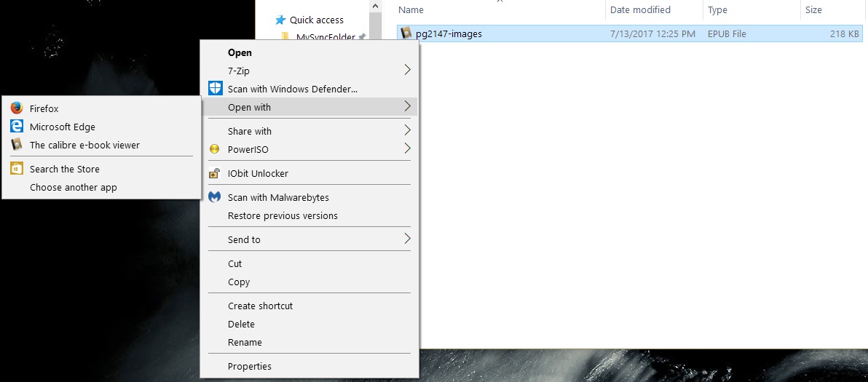The image size is (868, 382).
Task: Sort files by the Size column
Action: point(813,10)
